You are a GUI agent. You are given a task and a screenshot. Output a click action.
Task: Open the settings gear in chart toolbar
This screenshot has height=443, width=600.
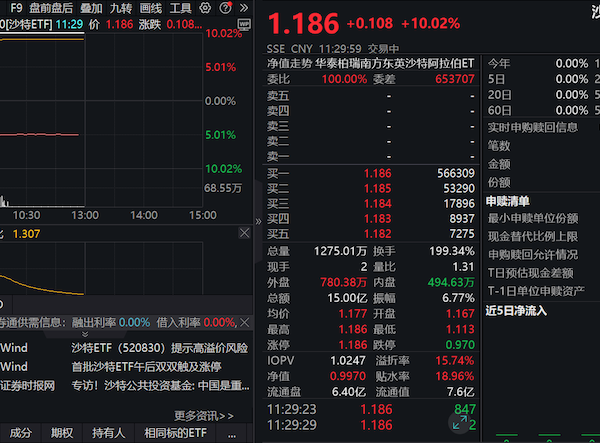205,8
